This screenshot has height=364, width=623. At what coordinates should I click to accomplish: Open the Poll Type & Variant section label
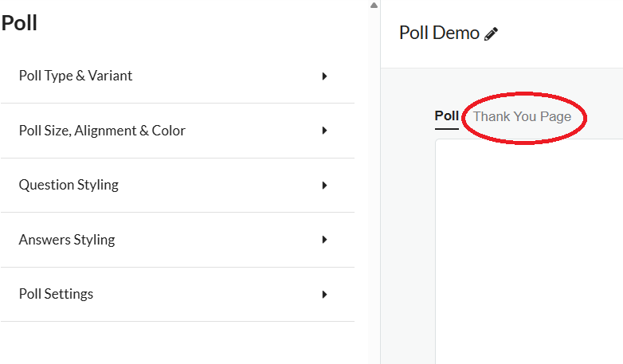pos(76,76)
